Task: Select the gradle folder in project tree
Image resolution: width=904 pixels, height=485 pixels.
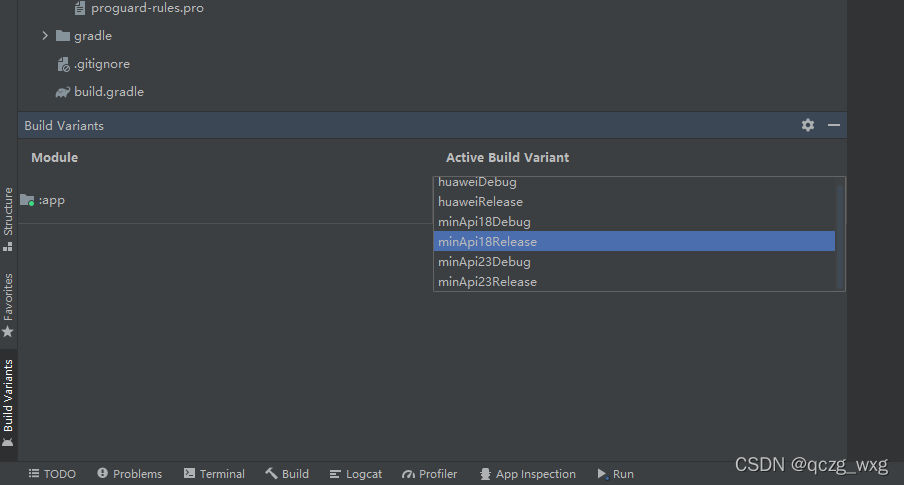Action: click(x=93, y=36)
